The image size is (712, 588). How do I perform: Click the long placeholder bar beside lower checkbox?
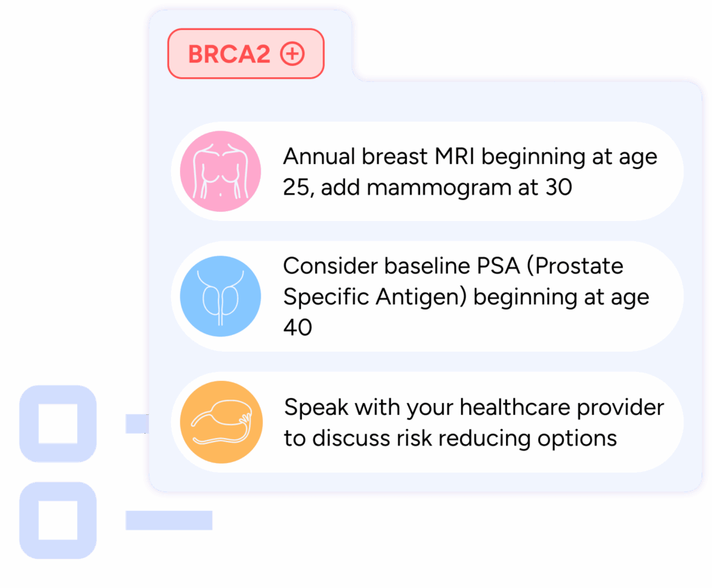tap(169, 521)
